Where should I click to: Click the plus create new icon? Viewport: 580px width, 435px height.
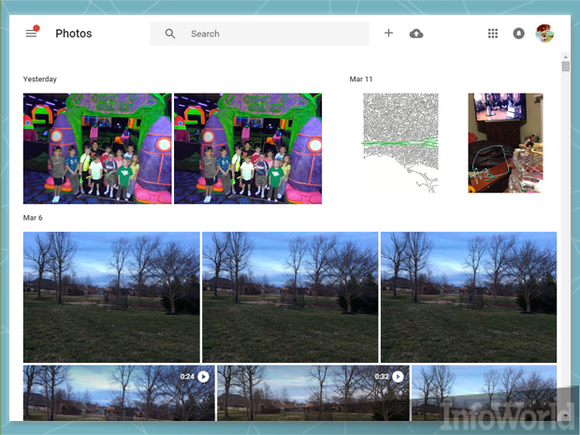(388, 33)
